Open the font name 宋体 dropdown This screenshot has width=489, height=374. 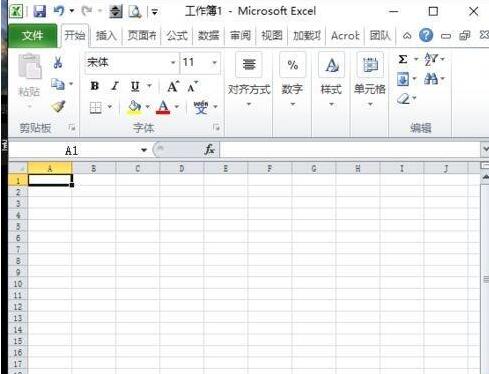(173, 62)
